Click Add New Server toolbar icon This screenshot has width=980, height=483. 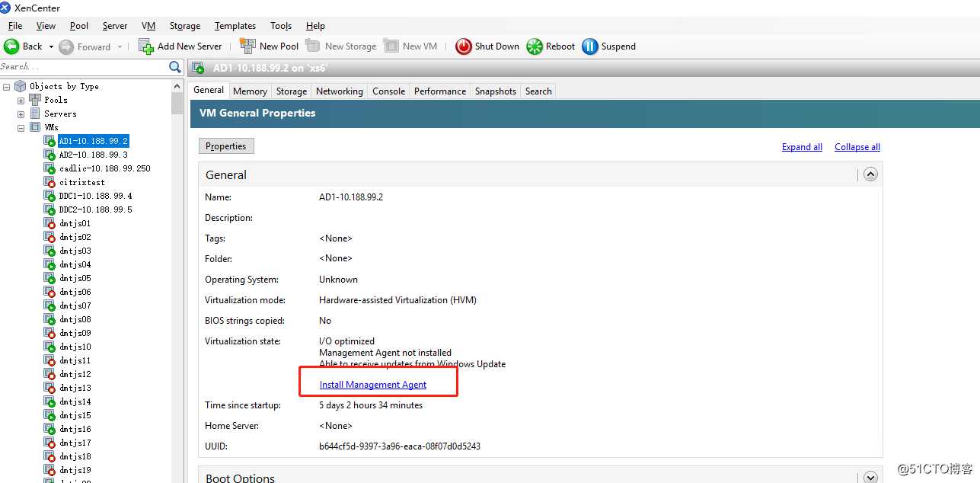146,46
